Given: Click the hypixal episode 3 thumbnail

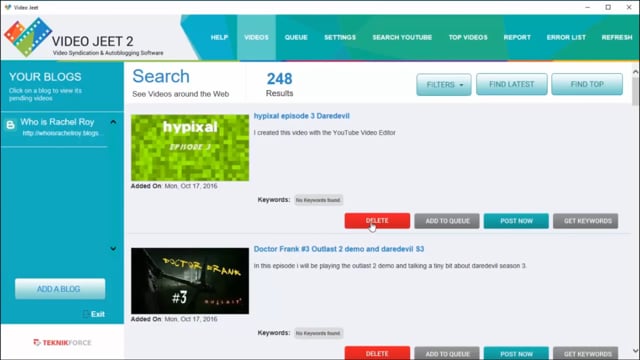Looking at the screenshot, I should pos(190,147).
